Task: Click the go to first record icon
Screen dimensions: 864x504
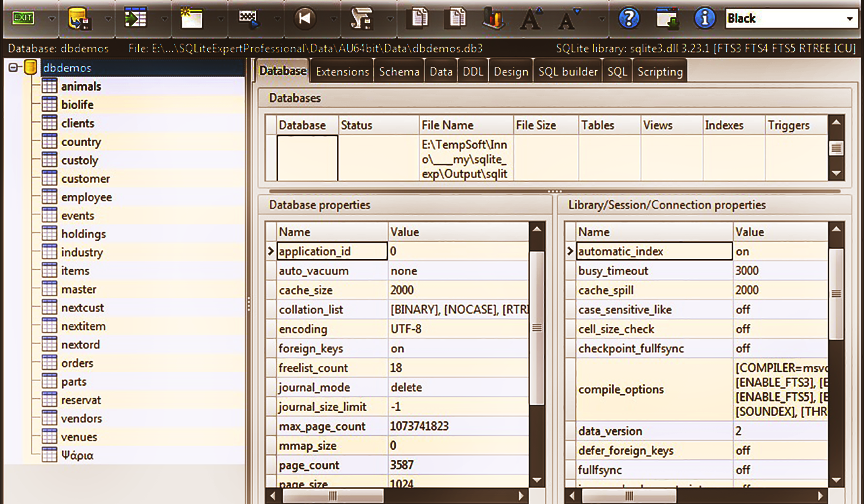Action: [305, 18]
